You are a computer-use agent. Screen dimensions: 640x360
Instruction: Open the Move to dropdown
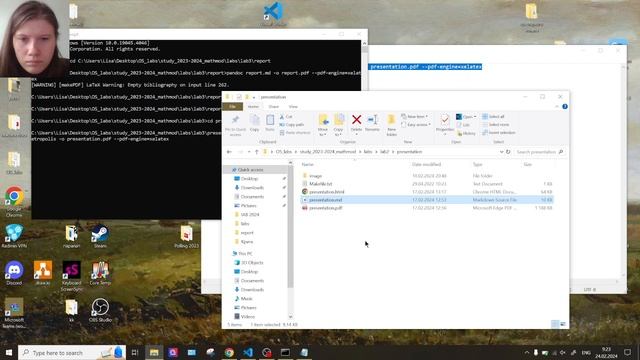click(x=323, y=125)
